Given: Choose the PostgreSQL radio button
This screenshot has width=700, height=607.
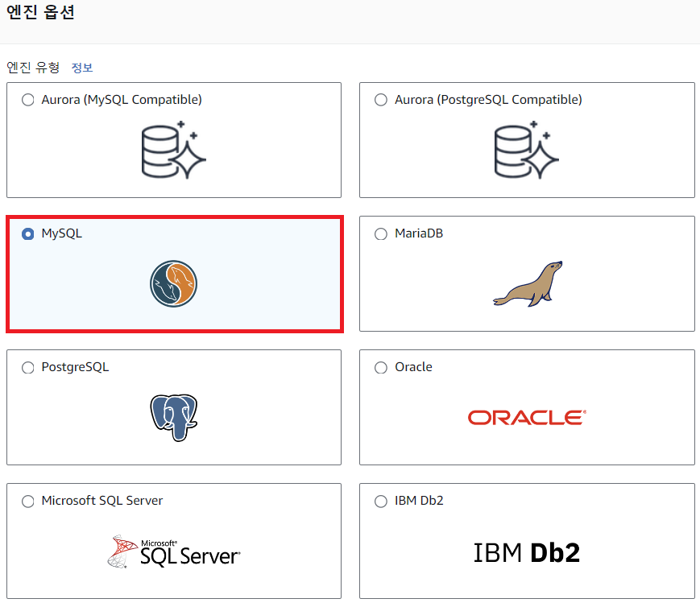Looking at the screenshot, I should tap(27, 367).
